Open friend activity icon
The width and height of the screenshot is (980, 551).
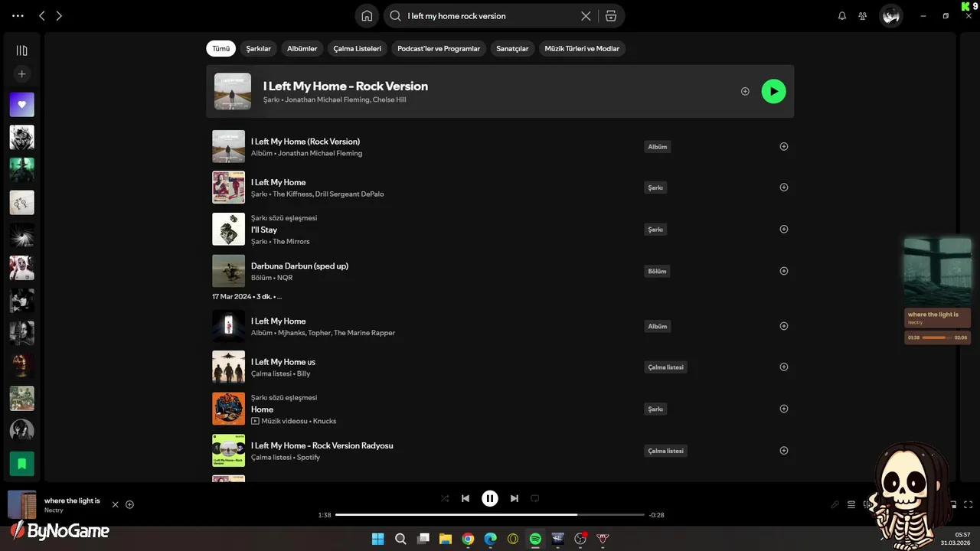[863, 15]
